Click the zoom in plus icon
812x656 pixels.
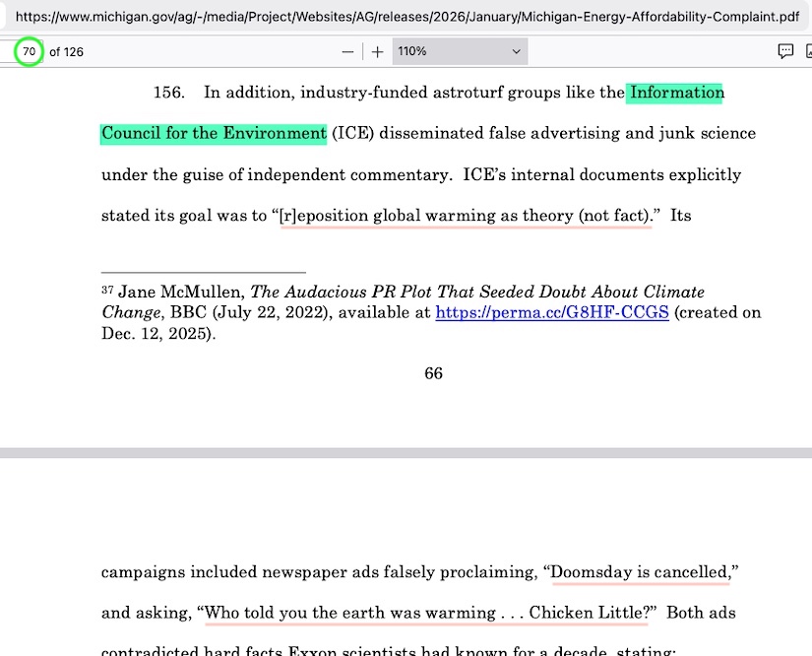[x=377, y=52]
